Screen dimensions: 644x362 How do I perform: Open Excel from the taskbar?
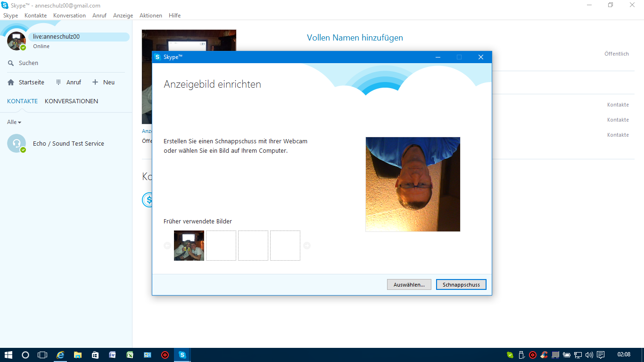[x=130, y=355]
